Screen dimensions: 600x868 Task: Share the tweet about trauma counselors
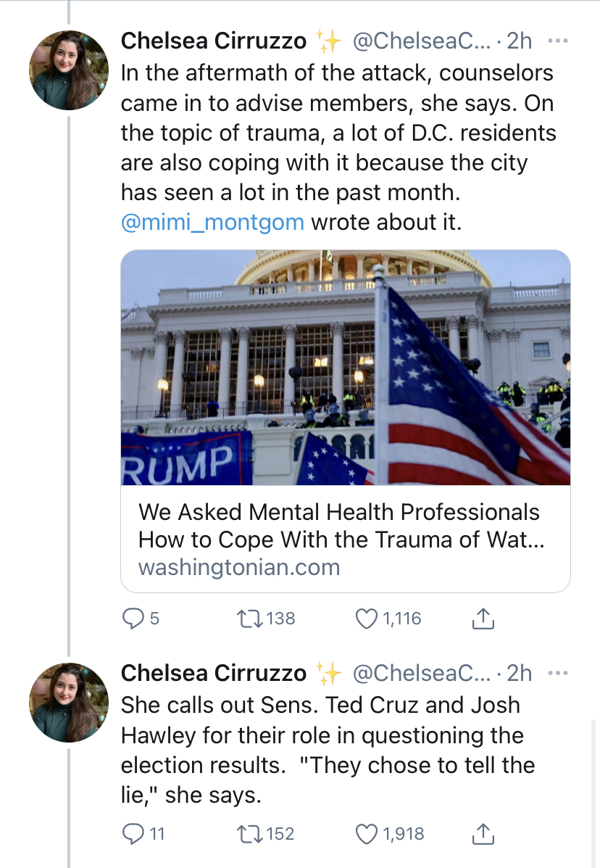(483, 619)
